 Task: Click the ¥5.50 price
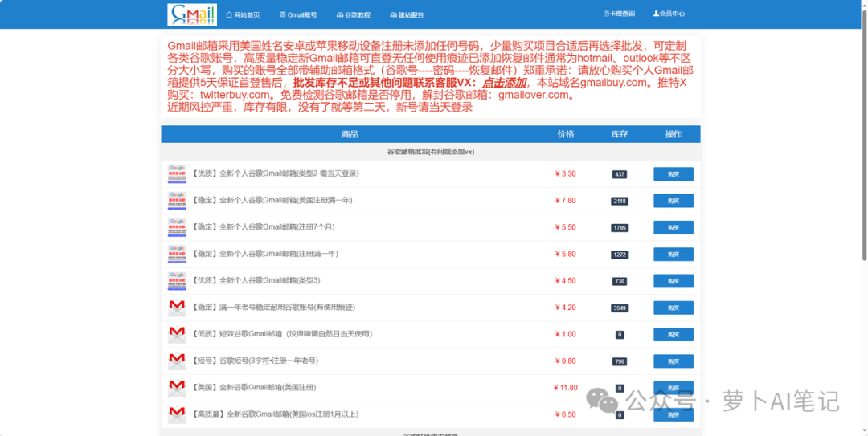565,227
